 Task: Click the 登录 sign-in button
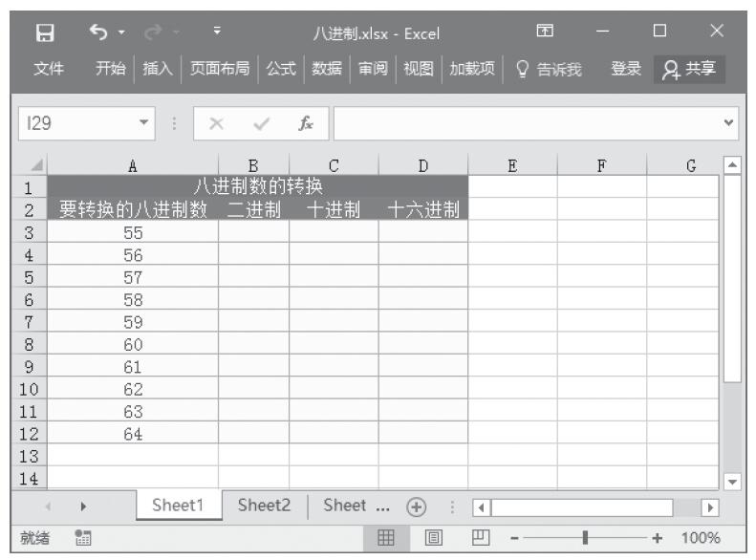[x=626, y=69]
